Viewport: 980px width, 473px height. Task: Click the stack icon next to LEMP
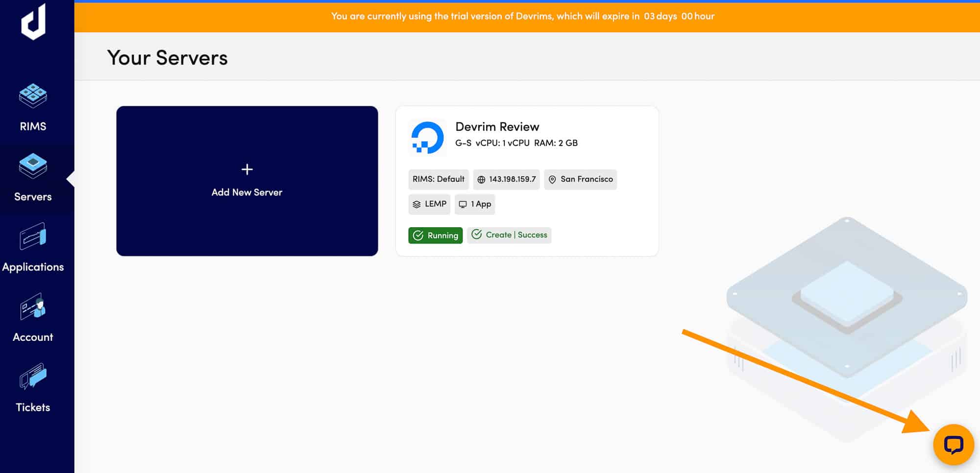tap(417, 204)
